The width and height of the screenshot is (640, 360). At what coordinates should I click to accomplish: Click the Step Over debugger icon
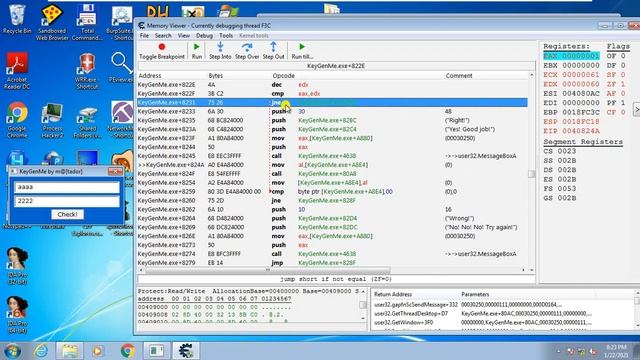click(247, 51)
